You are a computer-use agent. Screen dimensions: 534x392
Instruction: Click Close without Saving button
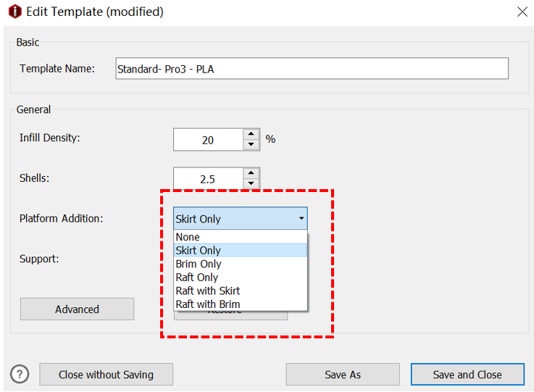click(x=106, y=375)
